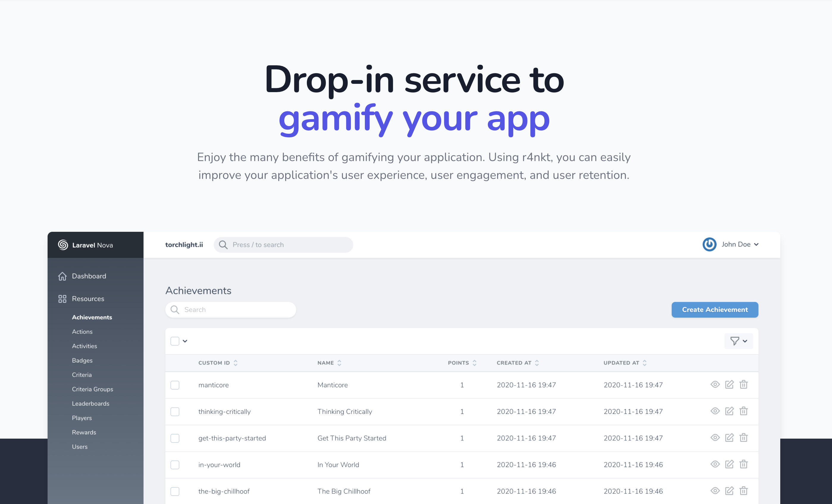This screenshot has width=832, height=504.
Task: Open Badges in the sidebar
Action: tap(82, 360)
